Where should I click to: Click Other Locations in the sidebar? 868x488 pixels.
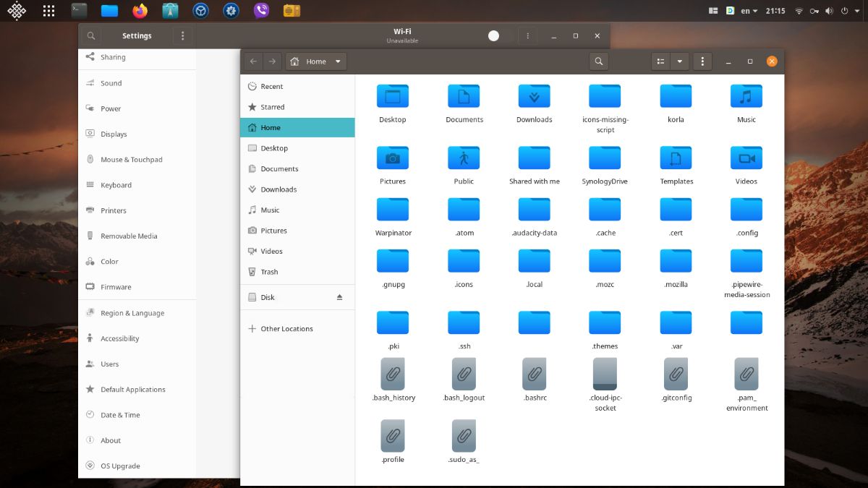[x=286, y=328]
